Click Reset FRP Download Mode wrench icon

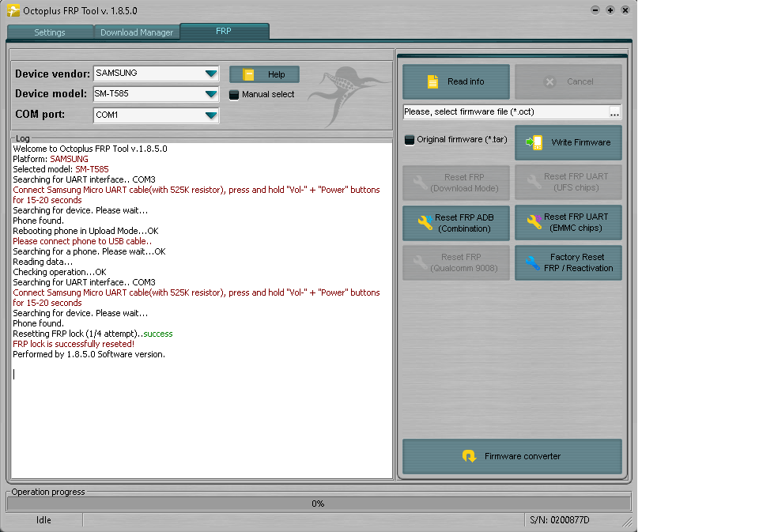[x=420, y=183]
